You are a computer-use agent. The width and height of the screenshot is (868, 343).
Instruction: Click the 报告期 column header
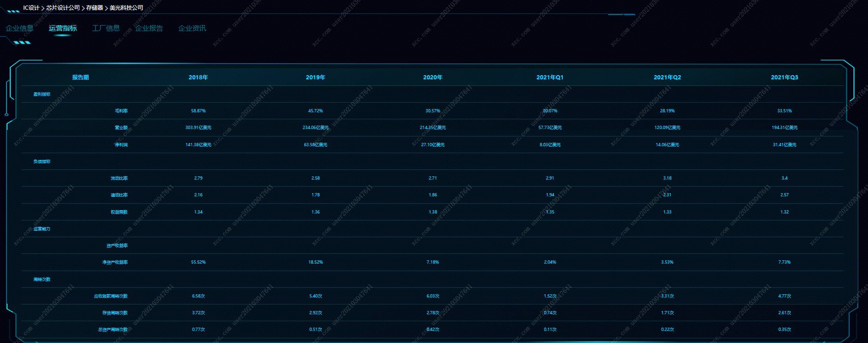80,78
